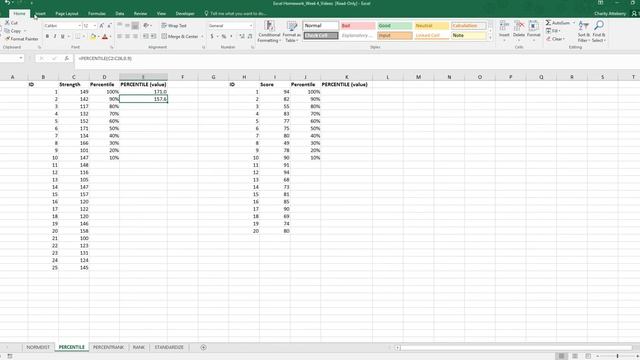
Task: Switch to the Data ribbon tab
Action: 120,13
